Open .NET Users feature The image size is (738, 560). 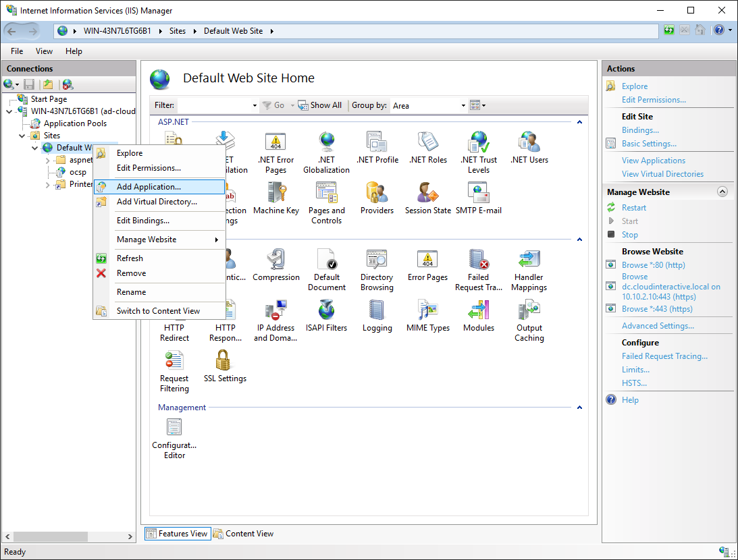point(529,148)
